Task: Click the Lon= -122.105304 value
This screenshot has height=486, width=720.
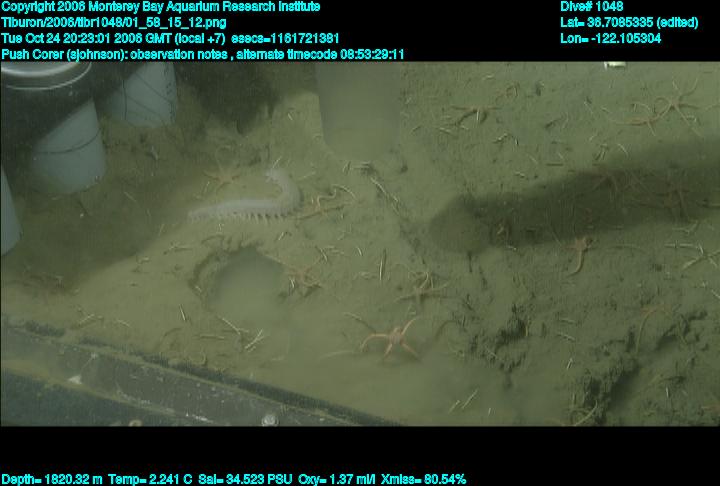Action: [610, 39]
